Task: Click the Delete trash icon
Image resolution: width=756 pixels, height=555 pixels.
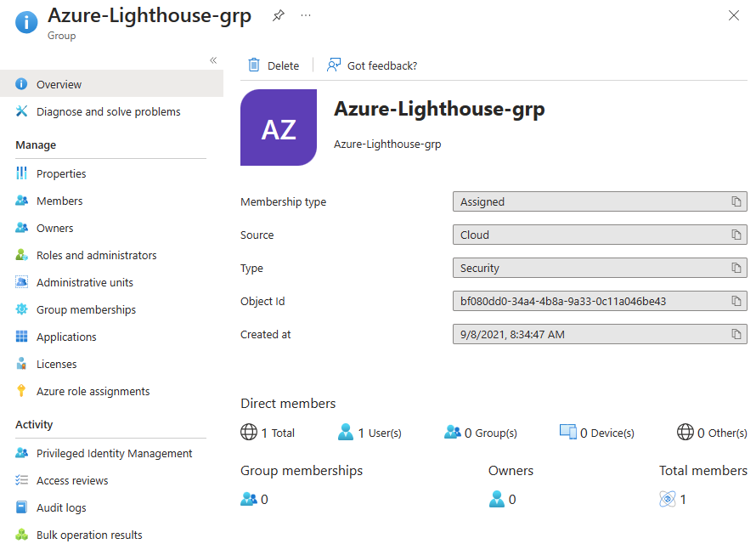Action: click(x=254, y=65)
